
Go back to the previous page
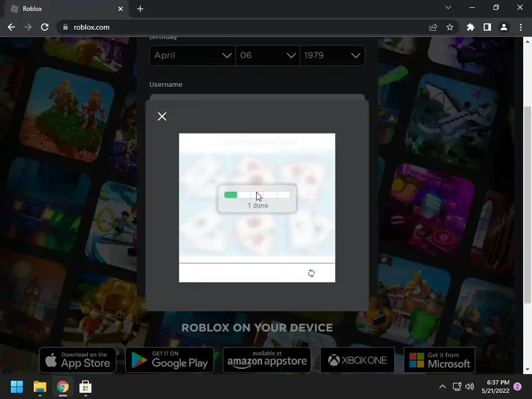(11, 27)
